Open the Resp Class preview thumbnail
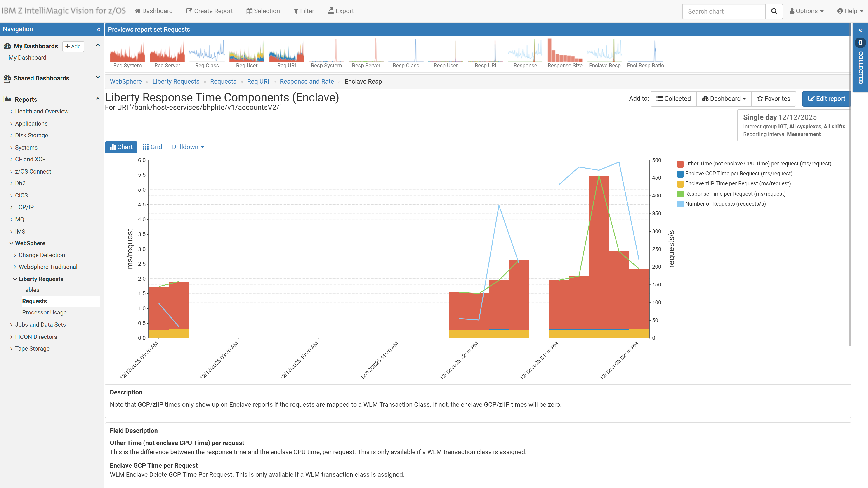The image size is (868, 488). [406, 54]
